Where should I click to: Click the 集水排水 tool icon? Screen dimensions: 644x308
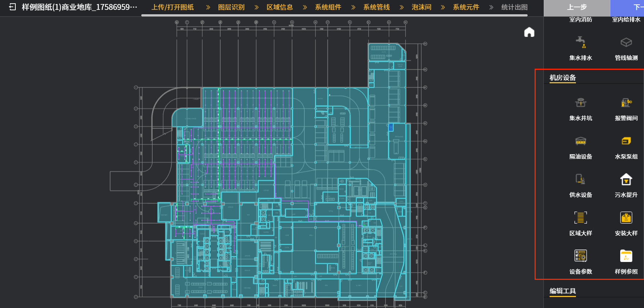click(580, 43)
